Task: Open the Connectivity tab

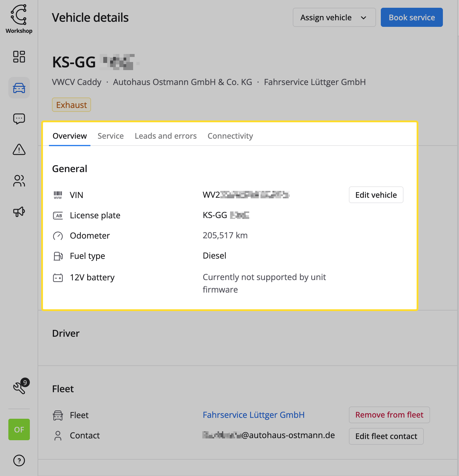Action: point(230,136)
